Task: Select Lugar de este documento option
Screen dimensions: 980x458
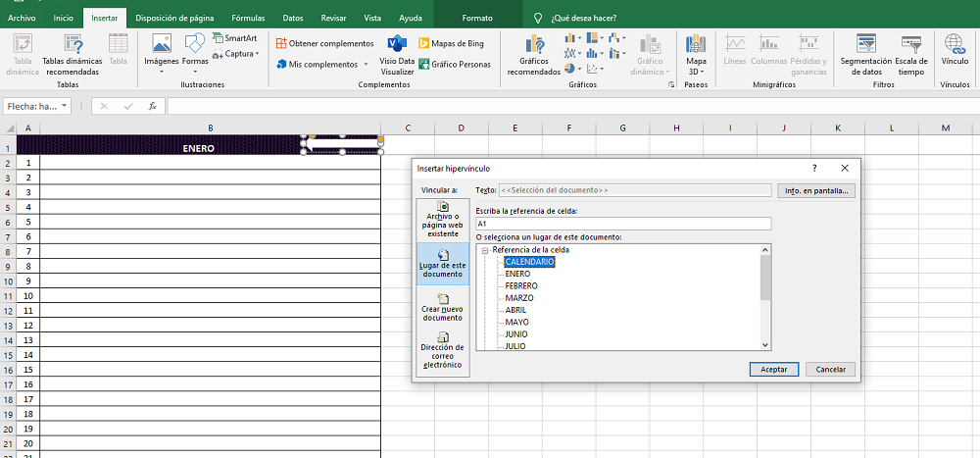Action: point(443,264)
